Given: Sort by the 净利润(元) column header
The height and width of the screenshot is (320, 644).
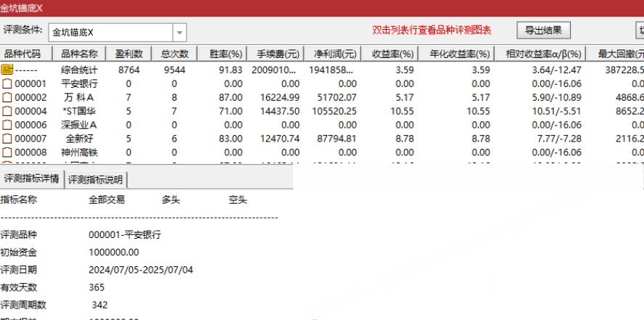Looking at the screenshot, I should coord(332,54).
